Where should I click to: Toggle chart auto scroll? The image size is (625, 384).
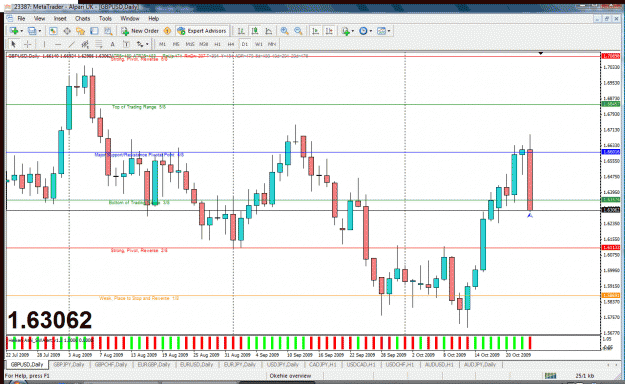coord(315,31)
